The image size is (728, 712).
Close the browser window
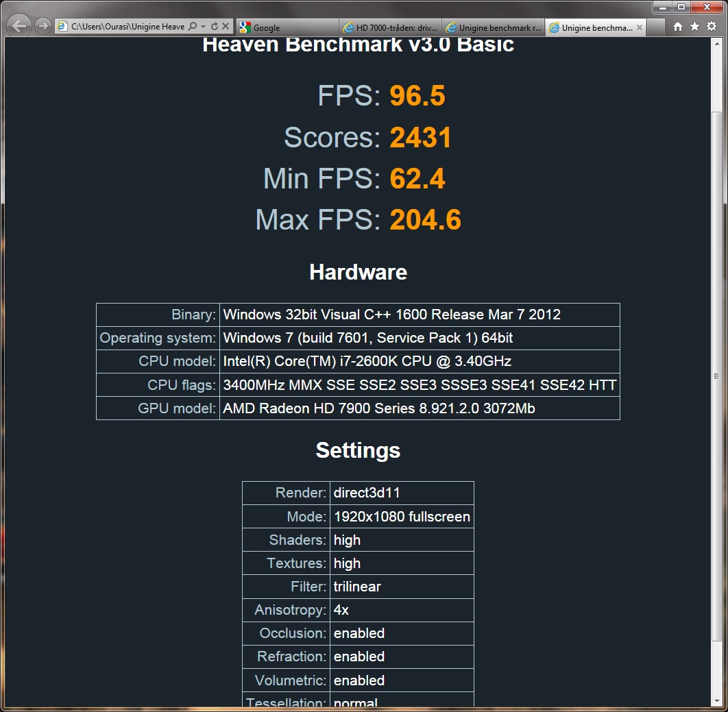(x=707, y=7)
